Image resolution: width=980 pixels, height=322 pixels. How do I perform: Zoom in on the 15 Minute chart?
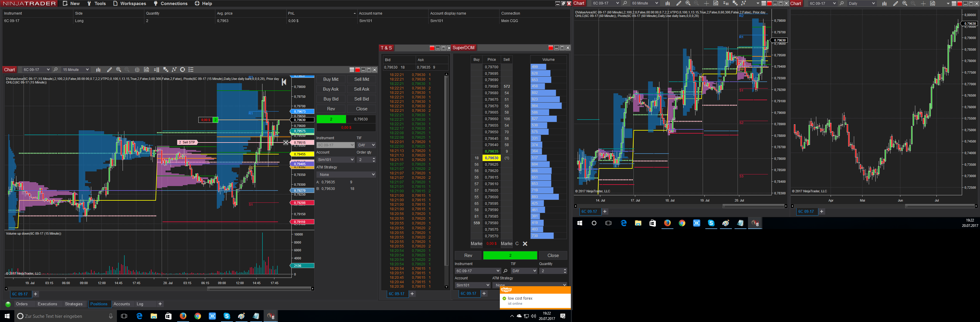(119, 69)
